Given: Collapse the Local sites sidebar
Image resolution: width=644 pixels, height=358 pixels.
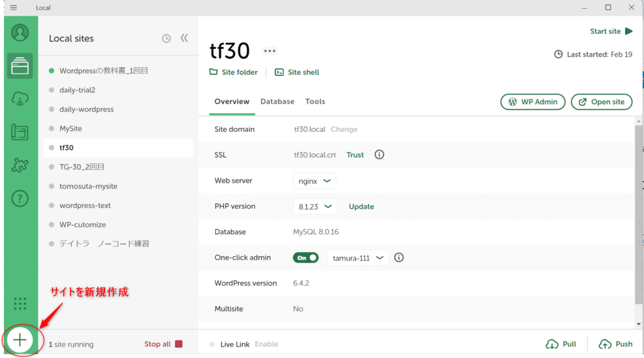Looking at the screenshot, I should (184, 38).
